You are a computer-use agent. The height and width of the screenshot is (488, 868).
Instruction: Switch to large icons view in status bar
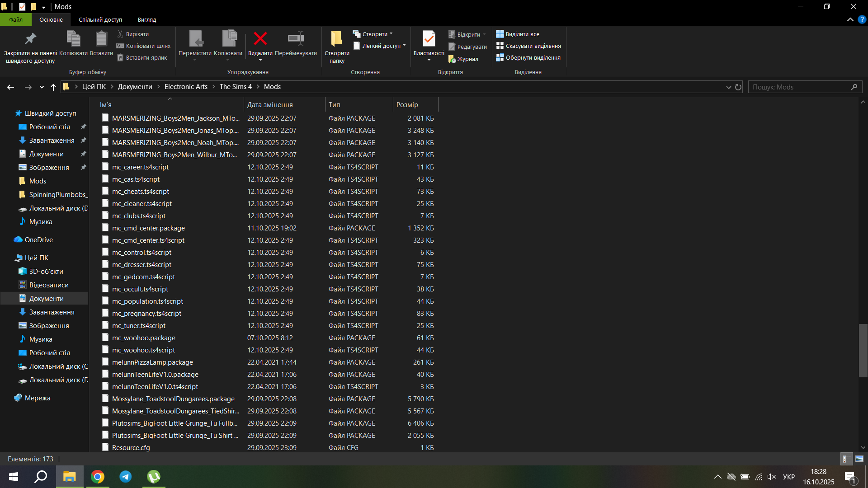coord(859,459)
